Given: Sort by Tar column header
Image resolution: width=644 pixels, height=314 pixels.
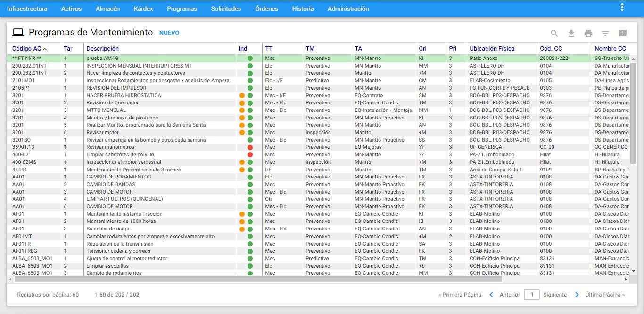Looking at the screenshot, I should (68, 49).
